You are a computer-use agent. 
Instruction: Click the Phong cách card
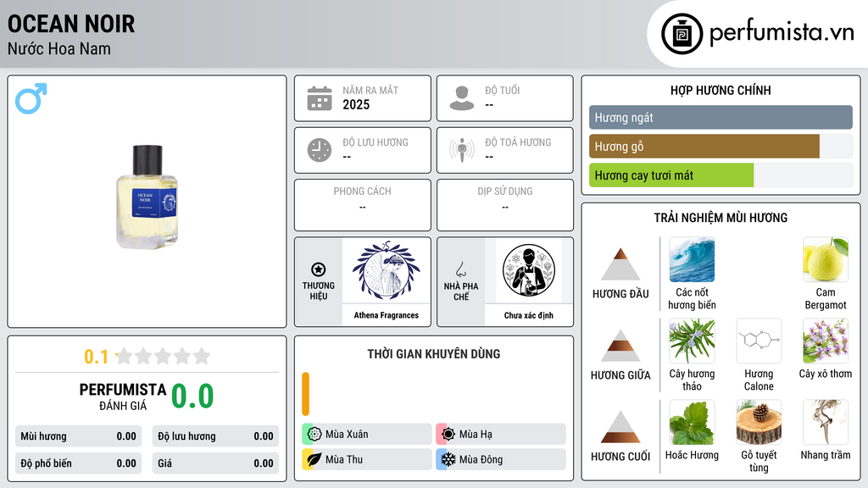363,205
